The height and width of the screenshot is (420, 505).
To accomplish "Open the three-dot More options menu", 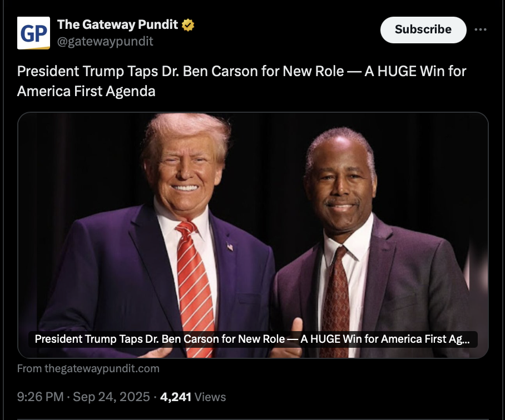I will [x=481, y=29].
